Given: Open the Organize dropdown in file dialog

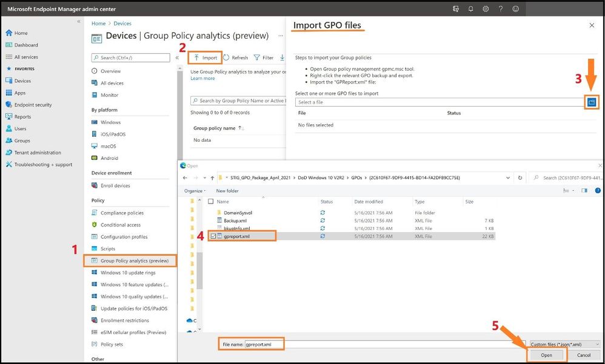Looking at the screenshot, I should coord(195,191).
